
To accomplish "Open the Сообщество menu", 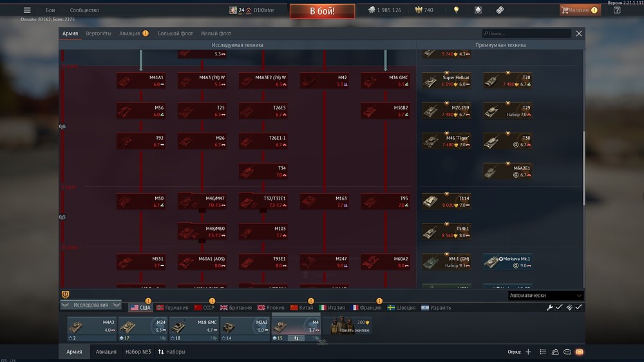I will [x=84, y=10].
